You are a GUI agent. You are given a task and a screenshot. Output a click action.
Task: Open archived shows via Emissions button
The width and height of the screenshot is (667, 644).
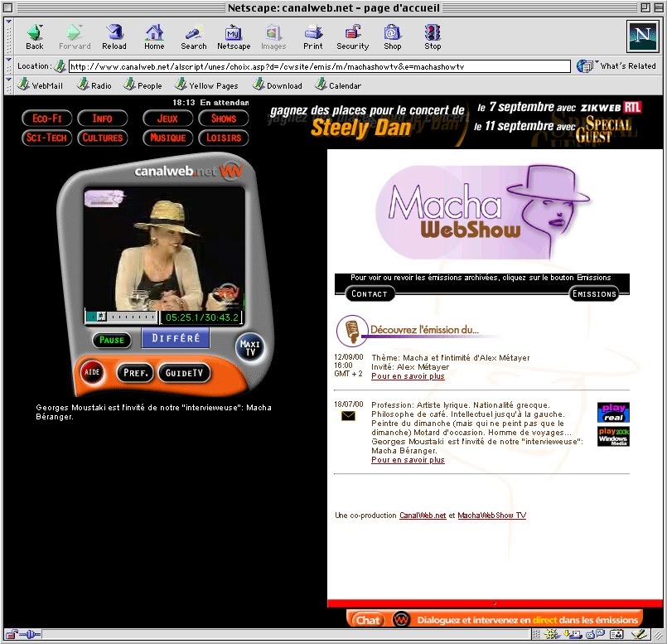[594, 293]
